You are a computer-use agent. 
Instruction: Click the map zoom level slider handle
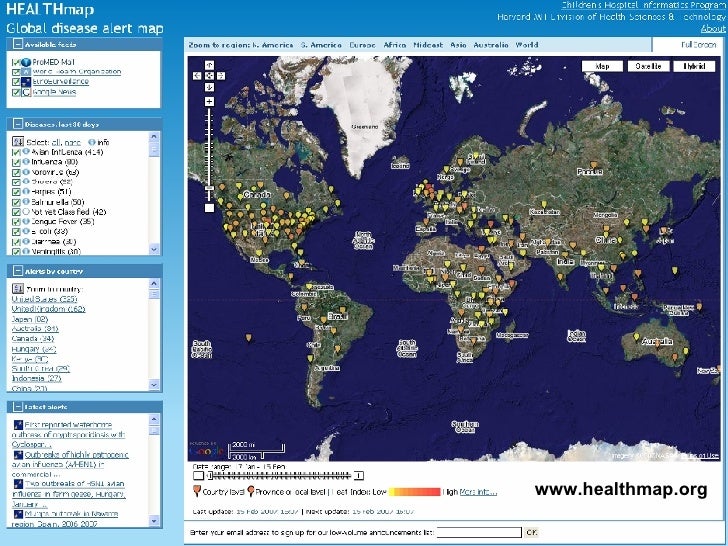(209, 188)
